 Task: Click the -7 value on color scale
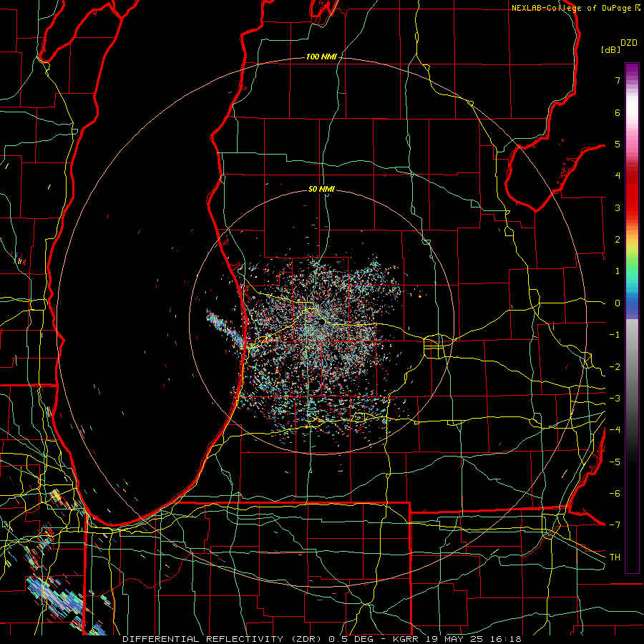pyautogui.click(x=615, y=525)
